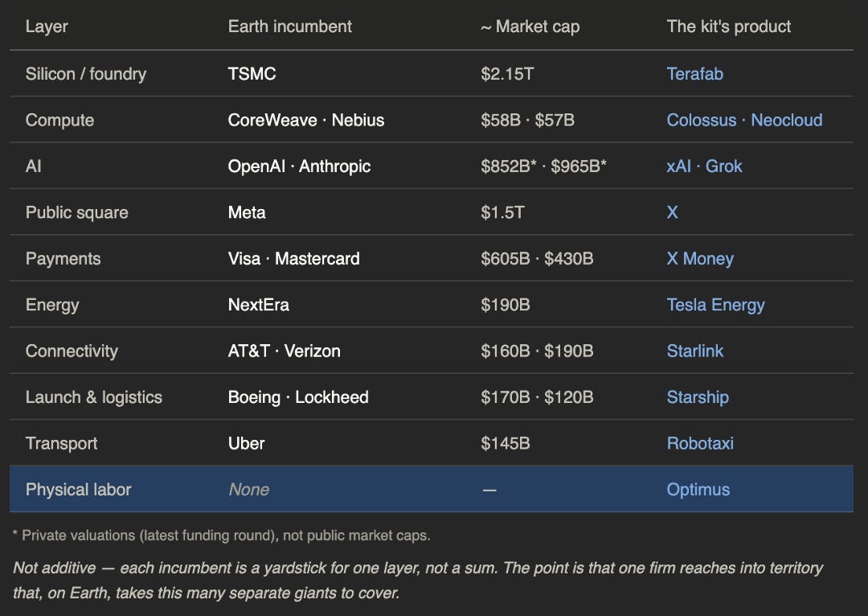The width and height of the screenshot is (868, 616).
Task: Select the Transport layer cell
Action: (61, 444)
